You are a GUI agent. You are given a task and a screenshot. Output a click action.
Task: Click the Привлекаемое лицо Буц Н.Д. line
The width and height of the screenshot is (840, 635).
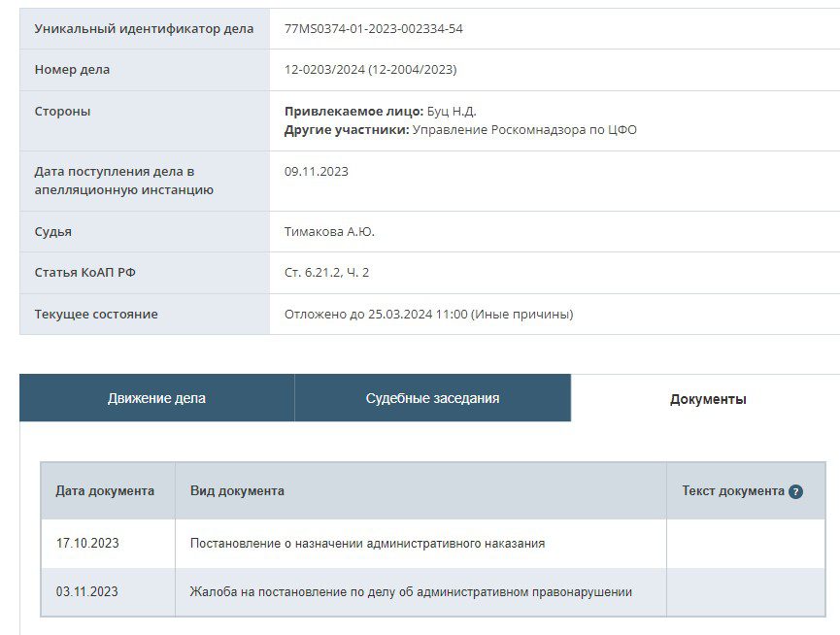click(380, 112)
